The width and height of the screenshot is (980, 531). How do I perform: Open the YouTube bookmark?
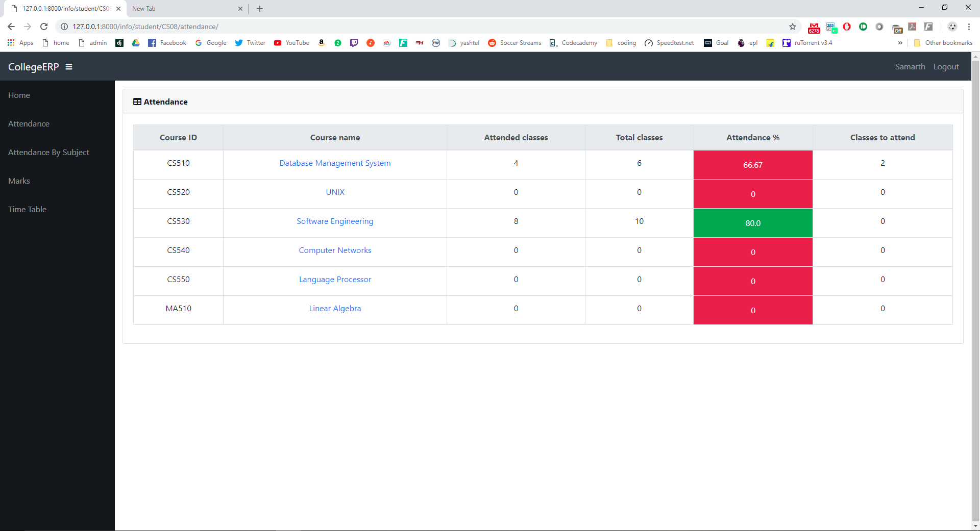coord(291,43)
